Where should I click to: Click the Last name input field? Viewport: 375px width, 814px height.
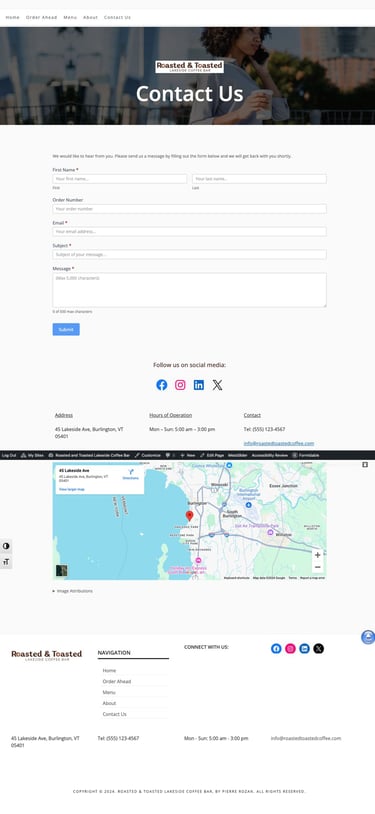259,179
